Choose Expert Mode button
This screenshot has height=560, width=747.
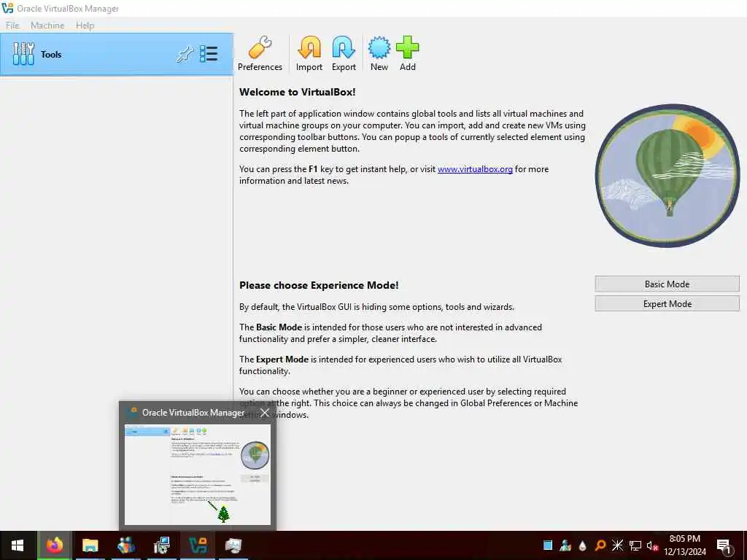point(667,304)
